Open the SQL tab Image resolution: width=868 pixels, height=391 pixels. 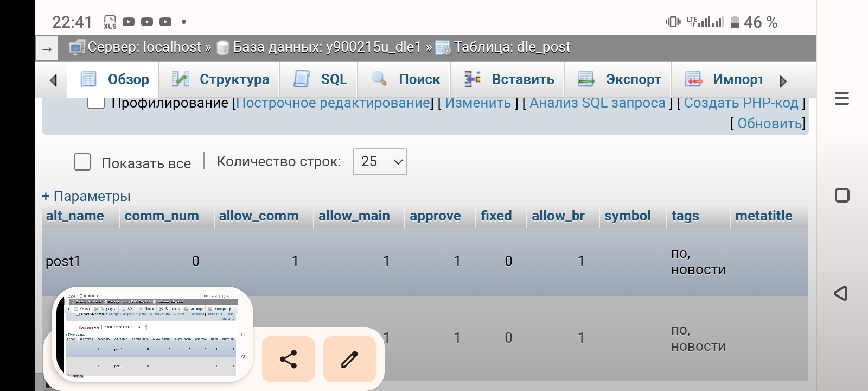320,79
